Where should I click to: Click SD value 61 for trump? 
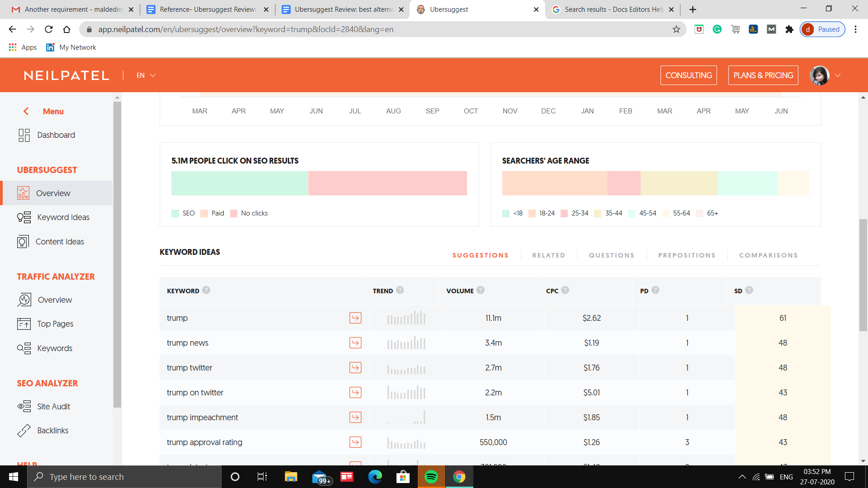tap(783, 318)
